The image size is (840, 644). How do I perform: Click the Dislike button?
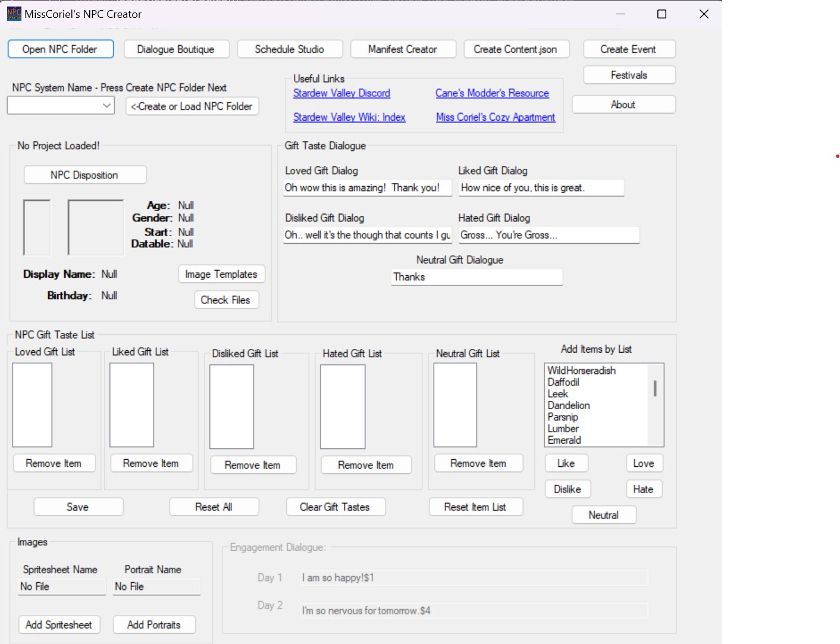click(x=568, y=489)
